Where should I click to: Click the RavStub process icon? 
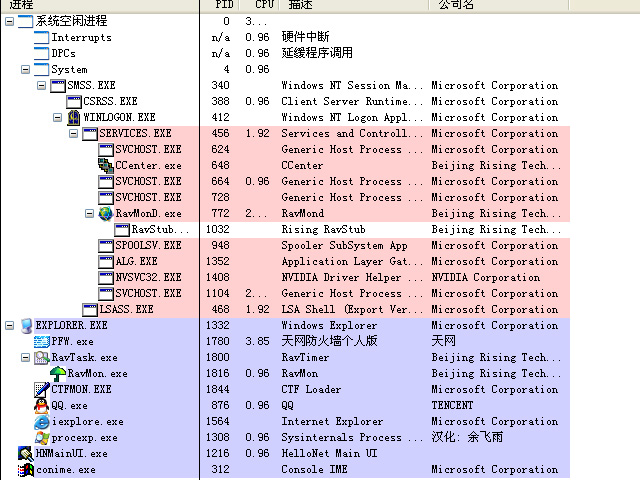pos(122,230)
